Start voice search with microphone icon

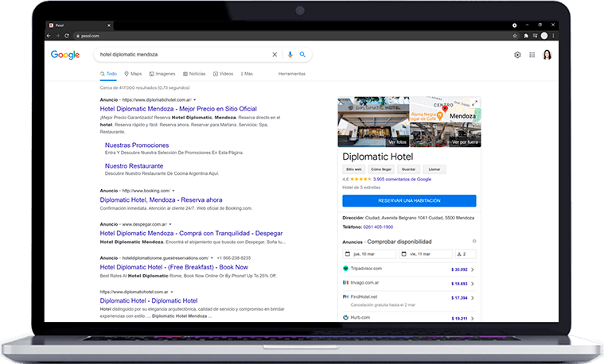(x=290, y=55)
